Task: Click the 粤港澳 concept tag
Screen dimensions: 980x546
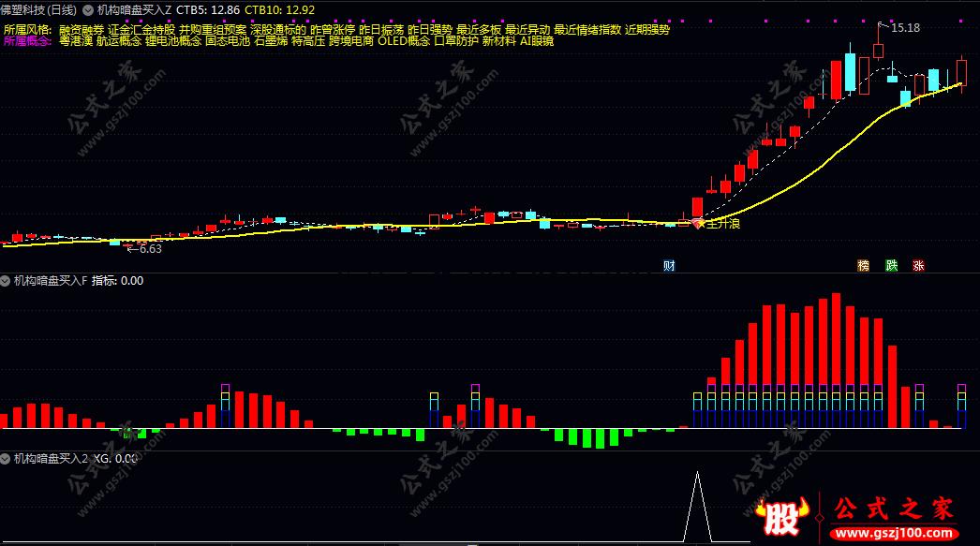Action: 76,40
